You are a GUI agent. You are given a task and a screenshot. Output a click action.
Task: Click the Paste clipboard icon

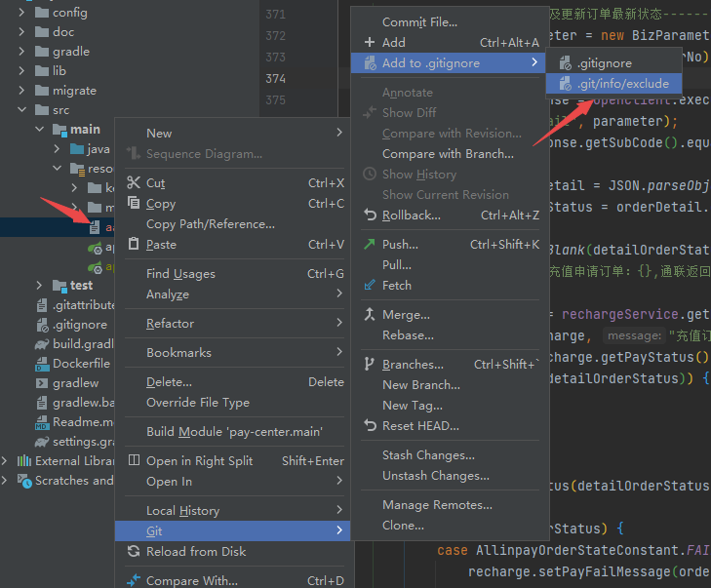click(134, 244)
